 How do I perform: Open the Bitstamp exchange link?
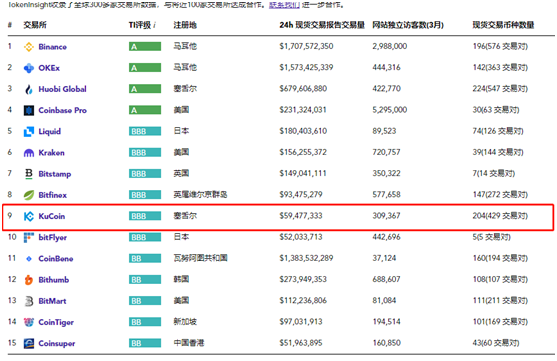coord(55,174)
